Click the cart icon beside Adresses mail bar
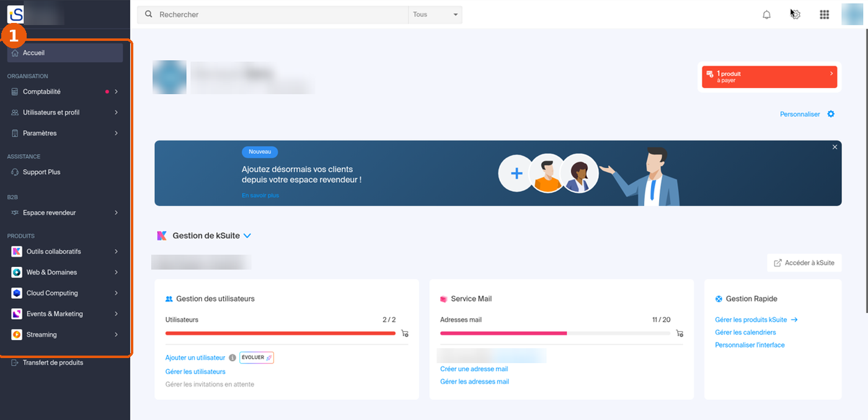868x420 pixels. (x=680, y=333)
